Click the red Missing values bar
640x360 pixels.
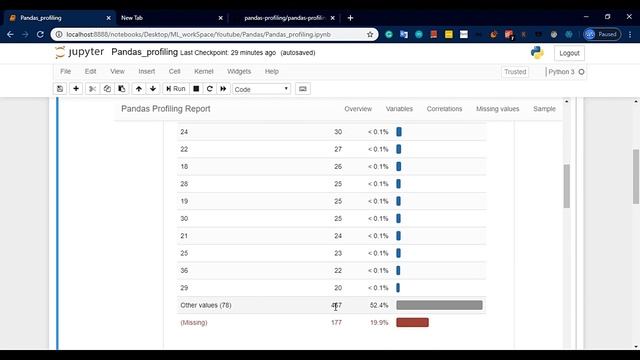click(x=412, y=322)
